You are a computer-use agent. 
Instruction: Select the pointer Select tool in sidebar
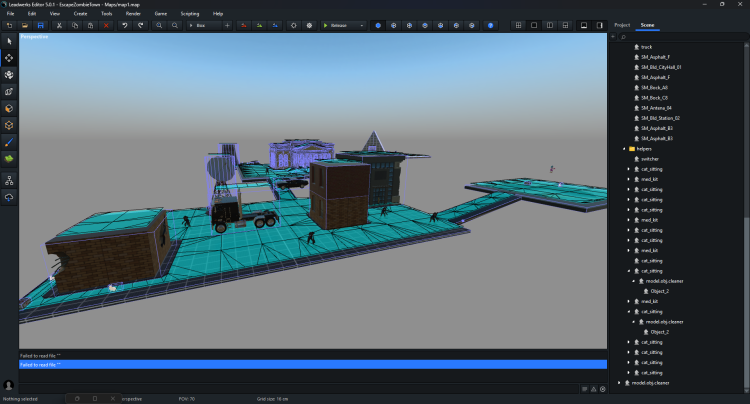click(9, 41)
